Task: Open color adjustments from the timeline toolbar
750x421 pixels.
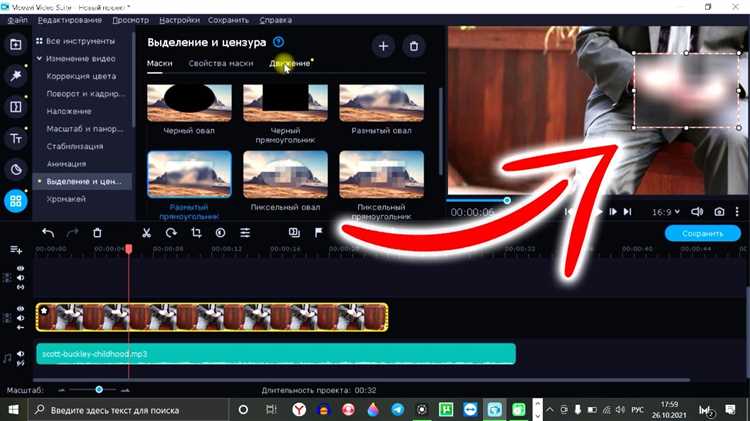Action: tap(221, 233)
